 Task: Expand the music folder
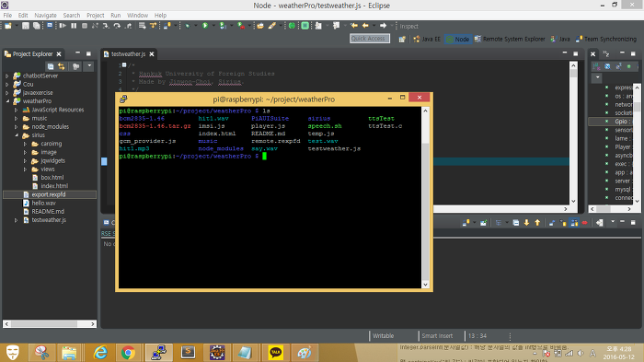(16, 119)
